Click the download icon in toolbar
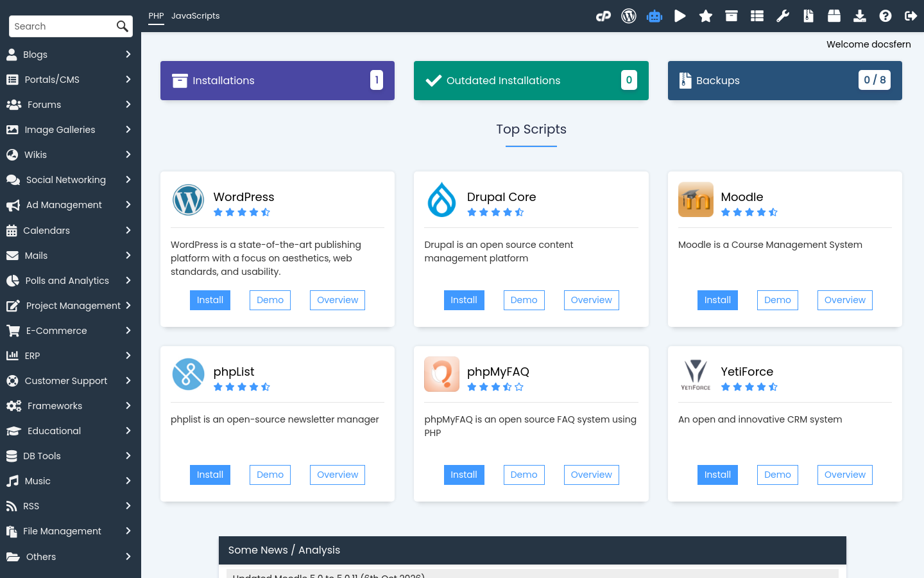The height and width of the screenshot is (578, 924). [860, 16]
